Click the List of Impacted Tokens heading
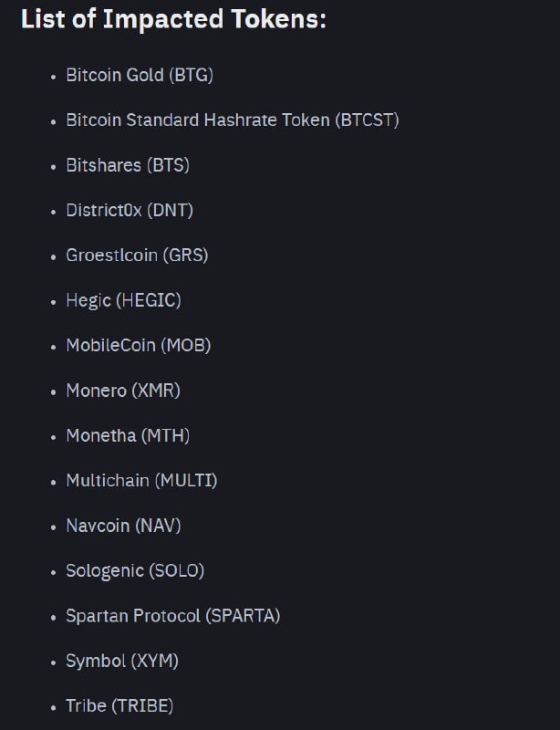560x730 pixels. click(173, 20)
